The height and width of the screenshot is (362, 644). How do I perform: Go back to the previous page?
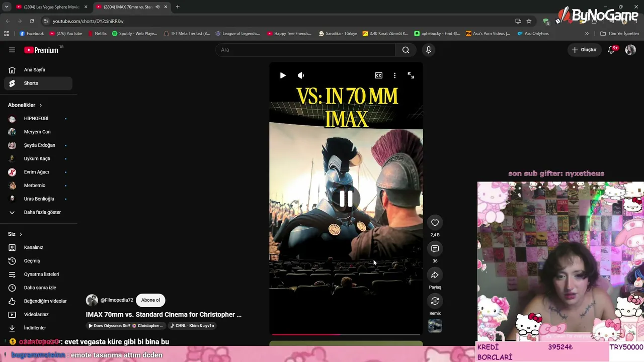8,21
